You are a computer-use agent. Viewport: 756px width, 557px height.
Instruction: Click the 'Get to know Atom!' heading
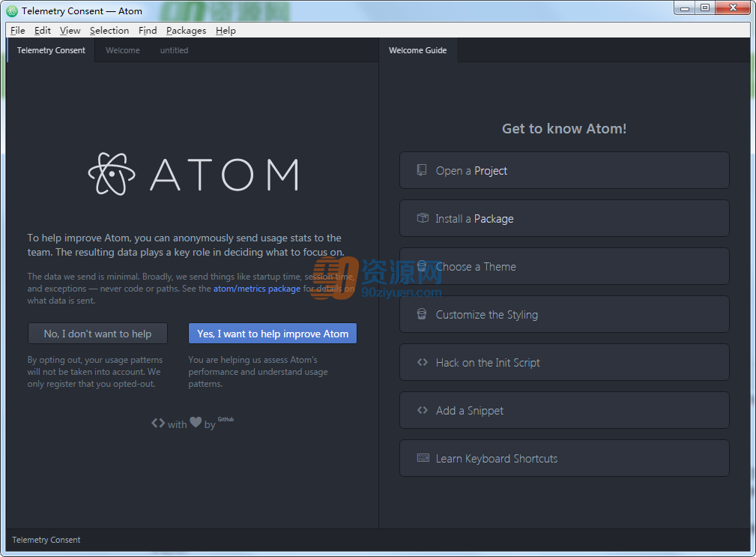pos(564,128)
